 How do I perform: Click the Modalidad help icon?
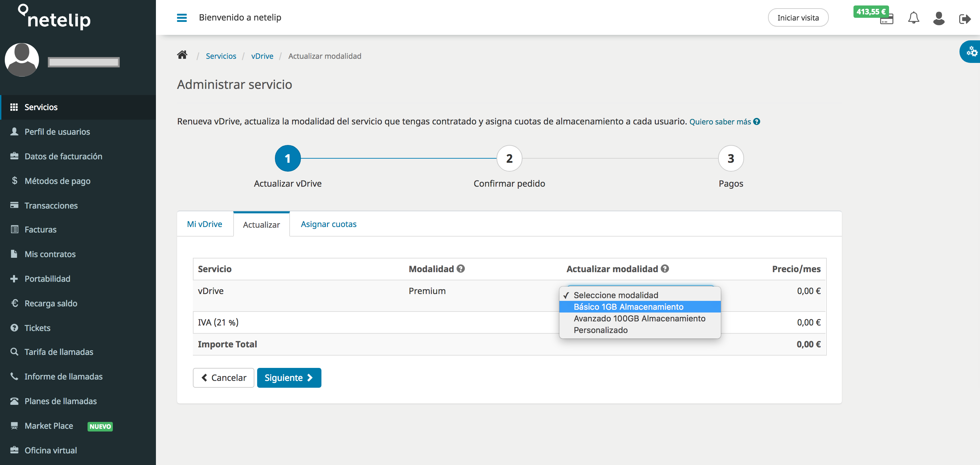(x=461, y=269)
